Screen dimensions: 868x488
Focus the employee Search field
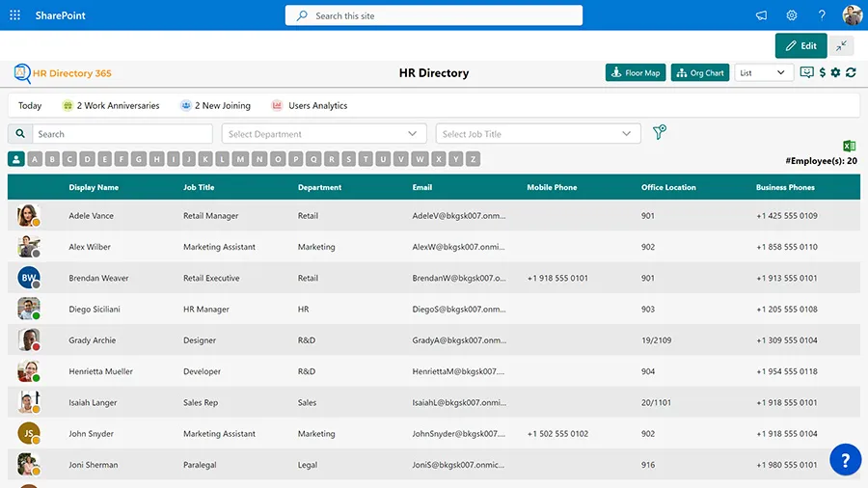(x=122, y=133)
